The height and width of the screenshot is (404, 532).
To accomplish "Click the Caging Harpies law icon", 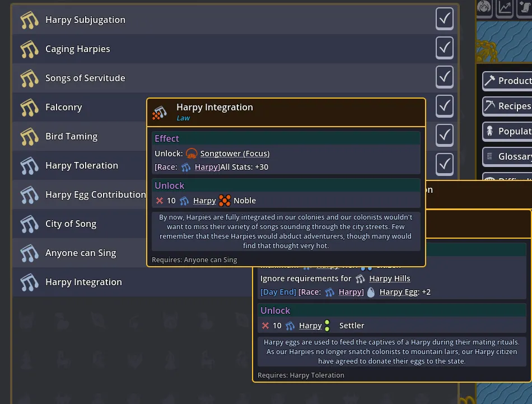I will point(29,49).
